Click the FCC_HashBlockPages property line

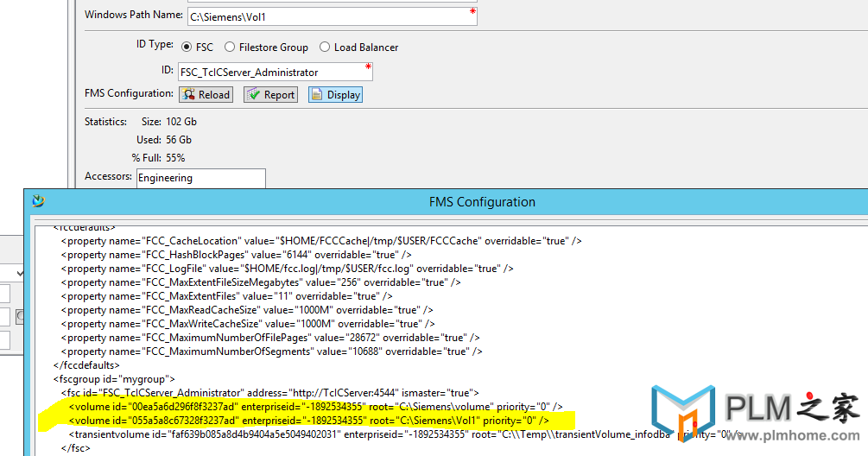(x=237, y=255)
